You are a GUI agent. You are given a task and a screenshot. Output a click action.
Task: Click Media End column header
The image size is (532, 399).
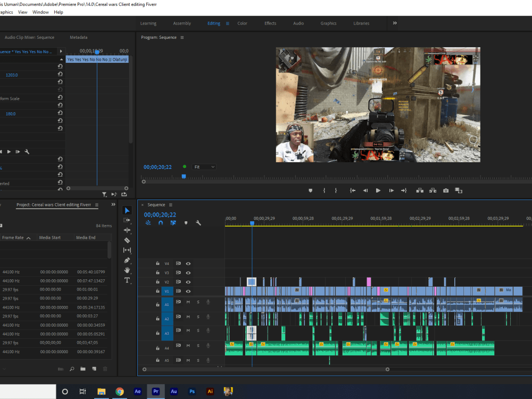point(86,237)
